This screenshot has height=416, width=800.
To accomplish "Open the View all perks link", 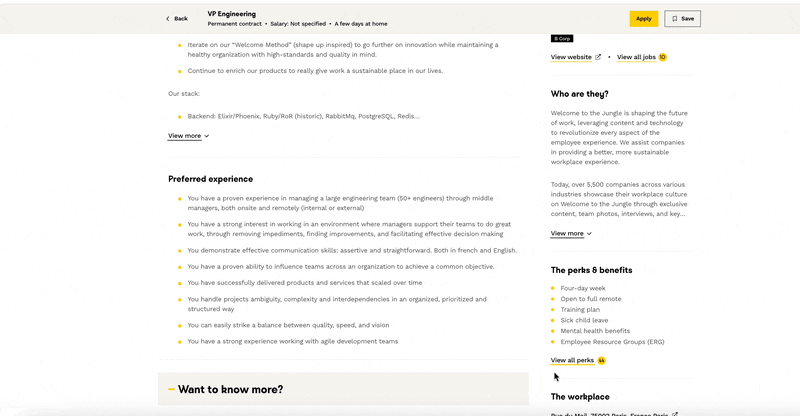I will click(572, 360).
